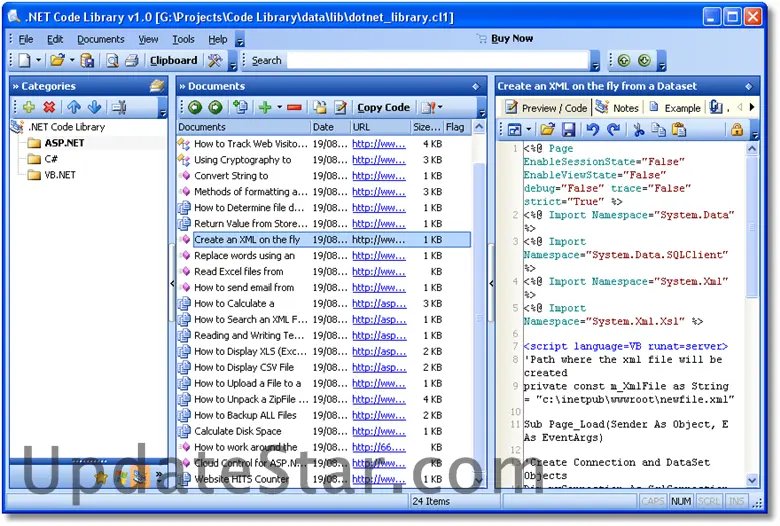Copy selected code in editor toolbar

659,130
